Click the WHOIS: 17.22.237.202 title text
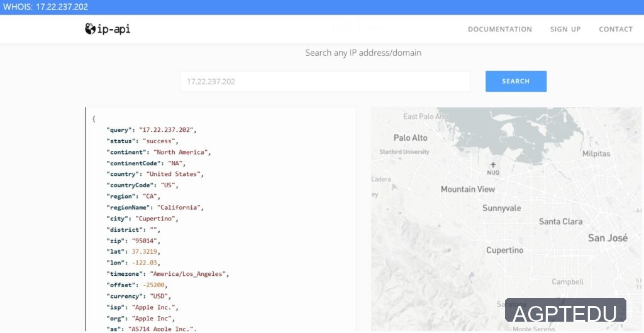Viewport: 644px width, 333px height. coord(45,7)
